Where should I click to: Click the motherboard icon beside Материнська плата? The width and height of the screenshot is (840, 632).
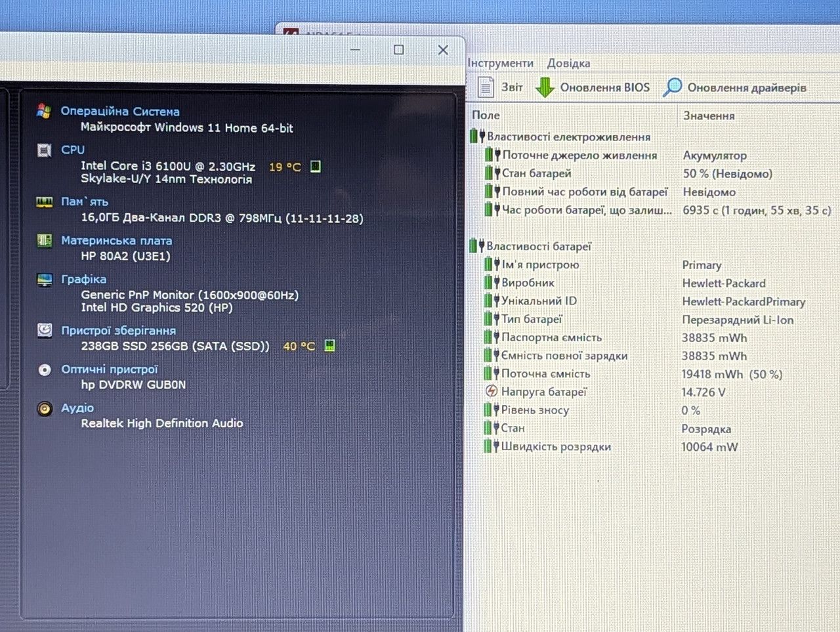[44, 241]
